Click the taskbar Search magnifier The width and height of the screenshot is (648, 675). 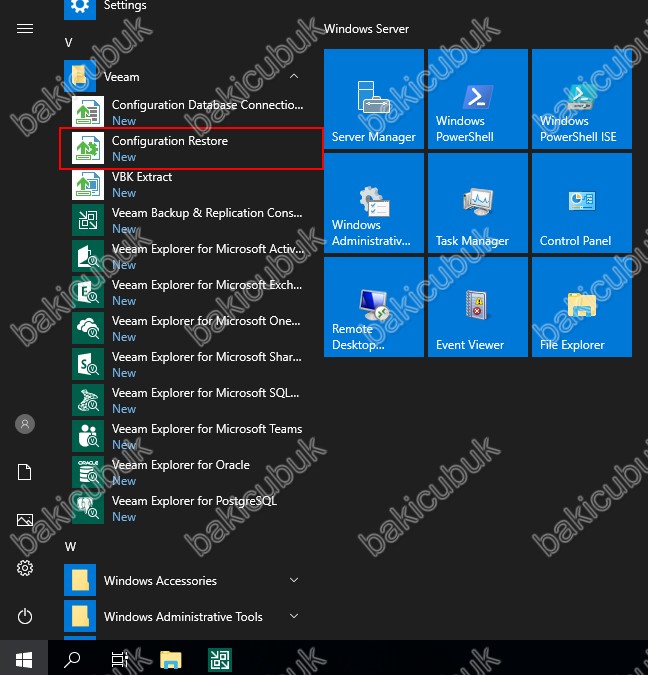click(72, 659)
